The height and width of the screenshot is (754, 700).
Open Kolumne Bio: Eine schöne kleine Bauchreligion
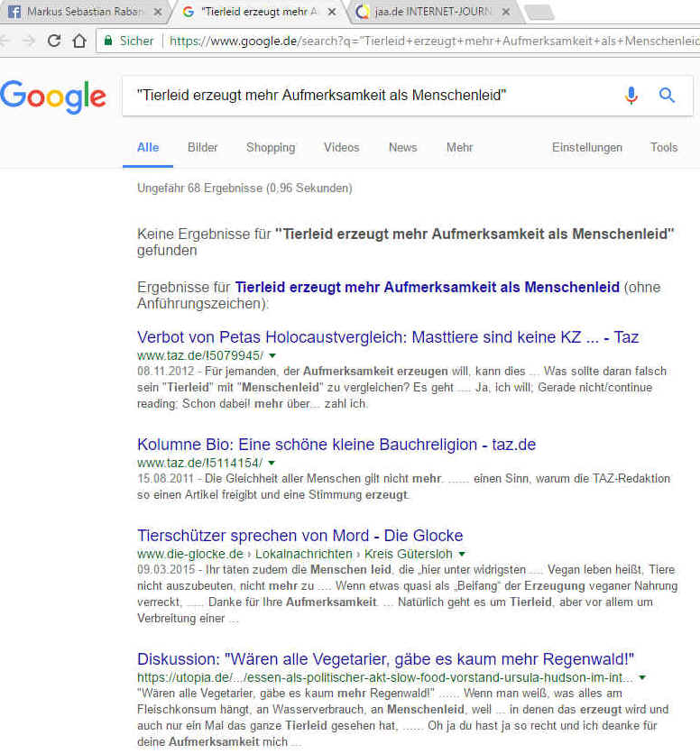(x=336, y=445)
